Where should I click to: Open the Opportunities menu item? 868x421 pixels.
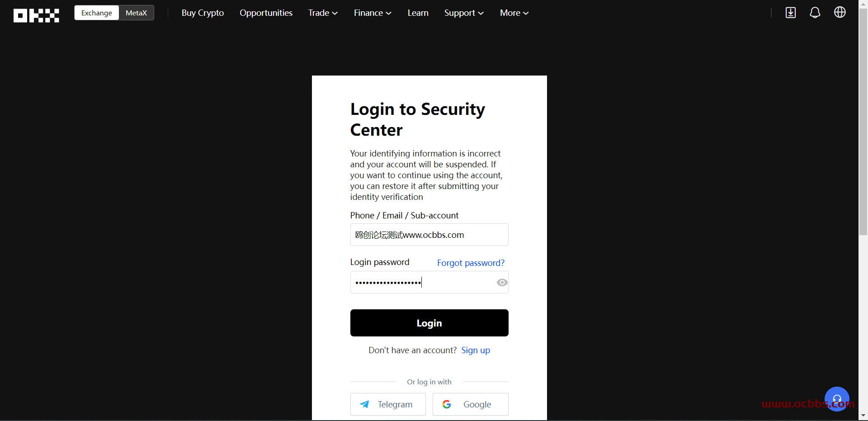(x=266, y=13)
